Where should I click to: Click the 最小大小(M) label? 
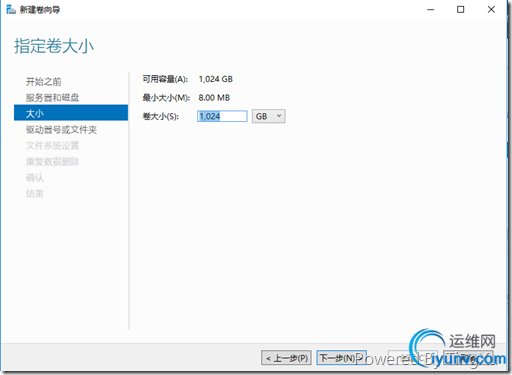pos(166,98)
